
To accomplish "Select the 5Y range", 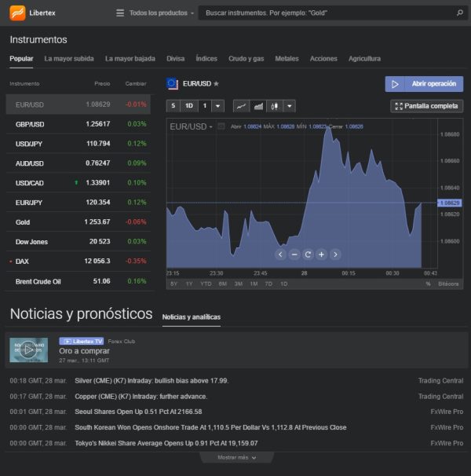I will coord(173,284).
